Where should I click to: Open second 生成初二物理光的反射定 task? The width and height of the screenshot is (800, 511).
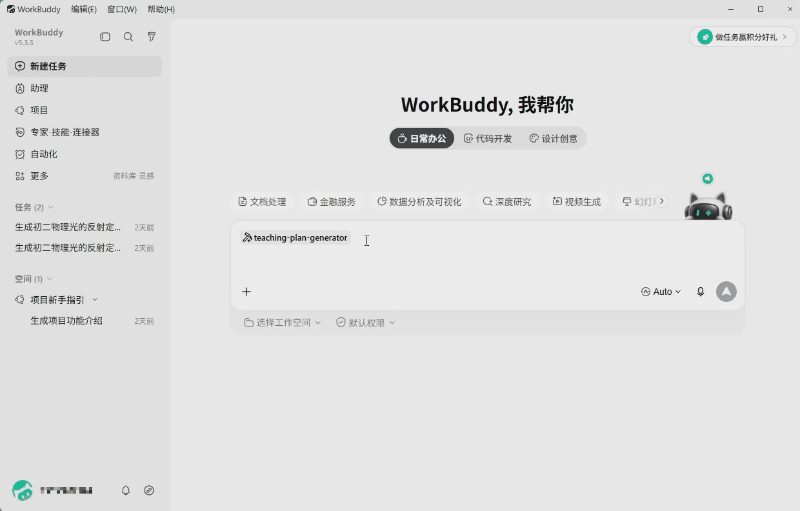pyautogui.click(x=84, y=248)
